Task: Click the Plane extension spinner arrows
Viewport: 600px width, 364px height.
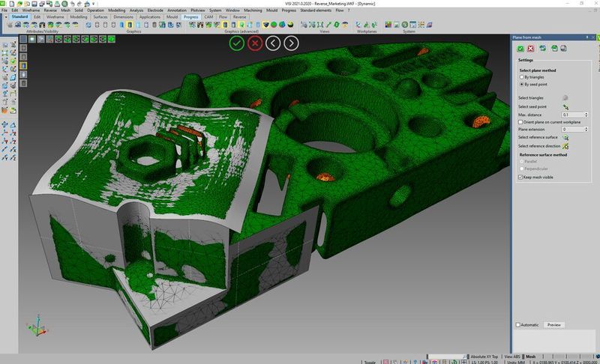Action: pos(586,130)
